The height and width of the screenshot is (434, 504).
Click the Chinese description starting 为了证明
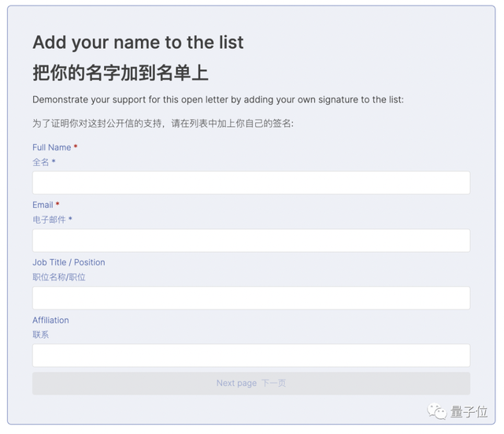162,124
